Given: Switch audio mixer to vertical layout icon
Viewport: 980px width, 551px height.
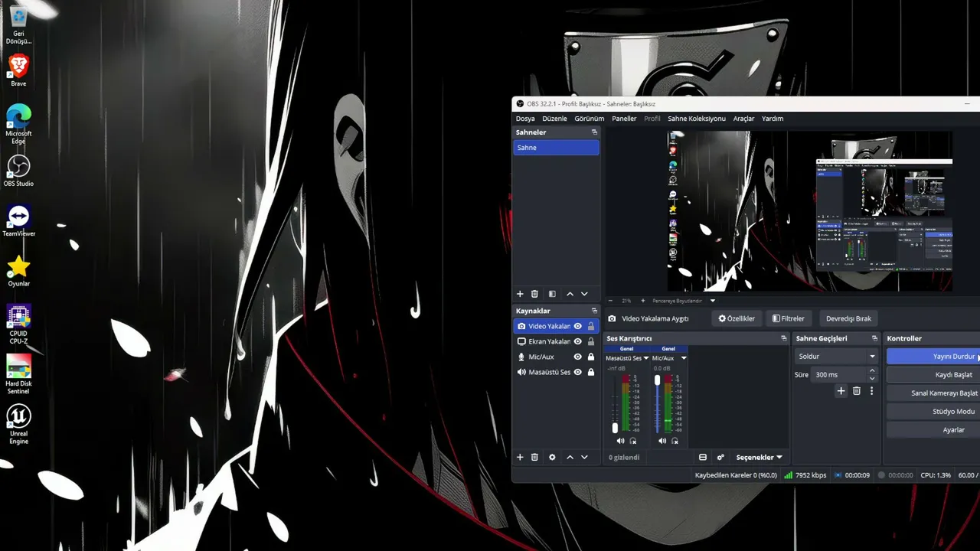Looking at the screenshot, I should (x=703, y=457).
